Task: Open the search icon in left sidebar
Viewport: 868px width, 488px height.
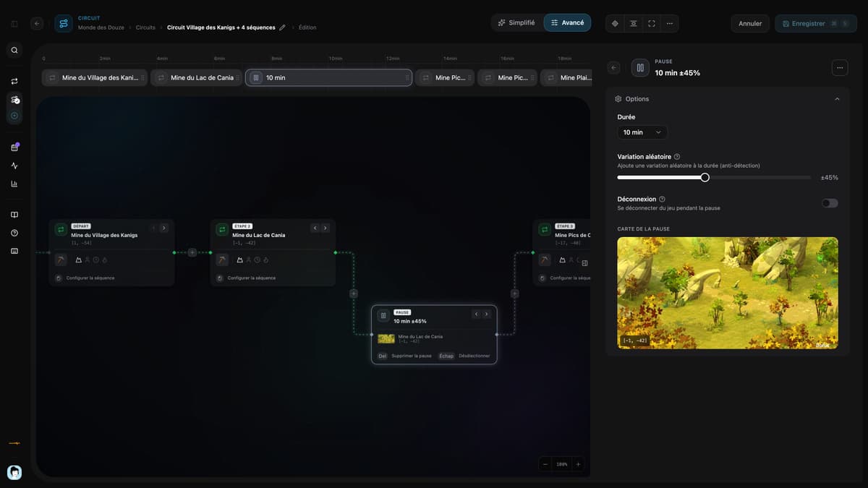Action: point(14,51)
